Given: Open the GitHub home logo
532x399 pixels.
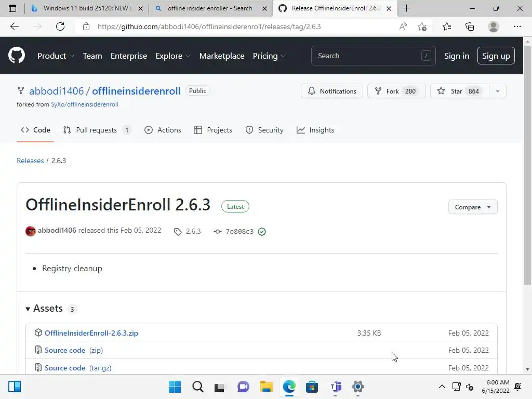Looking at the screenshot, I should [x=17, y=56].
